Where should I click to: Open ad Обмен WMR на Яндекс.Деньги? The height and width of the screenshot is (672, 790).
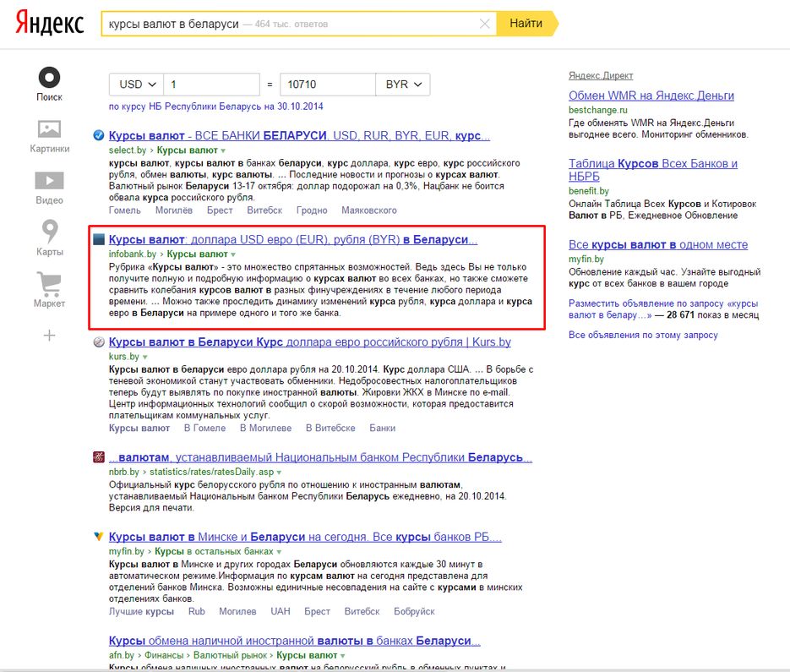click(x=651, y=96)
